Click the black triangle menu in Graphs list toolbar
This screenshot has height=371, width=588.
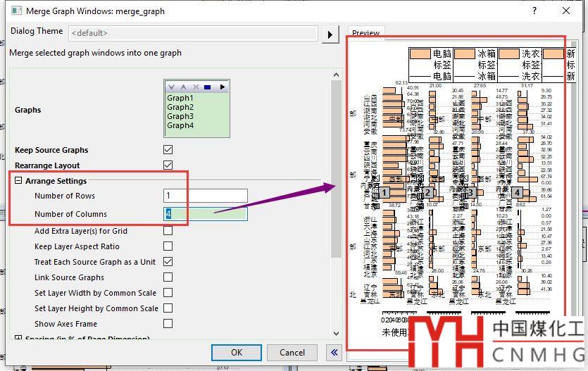[x=223, y=87]
